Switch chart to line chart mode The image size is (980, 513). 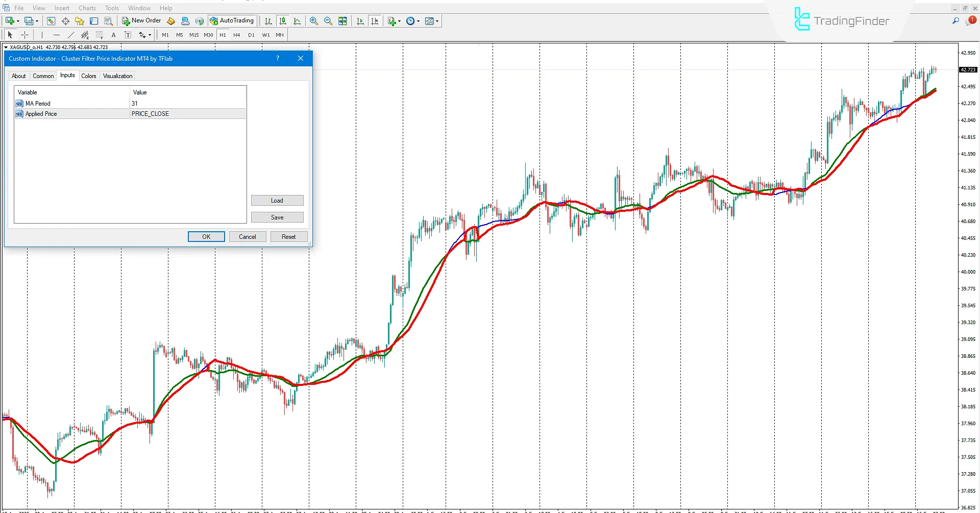pos(298,21)
